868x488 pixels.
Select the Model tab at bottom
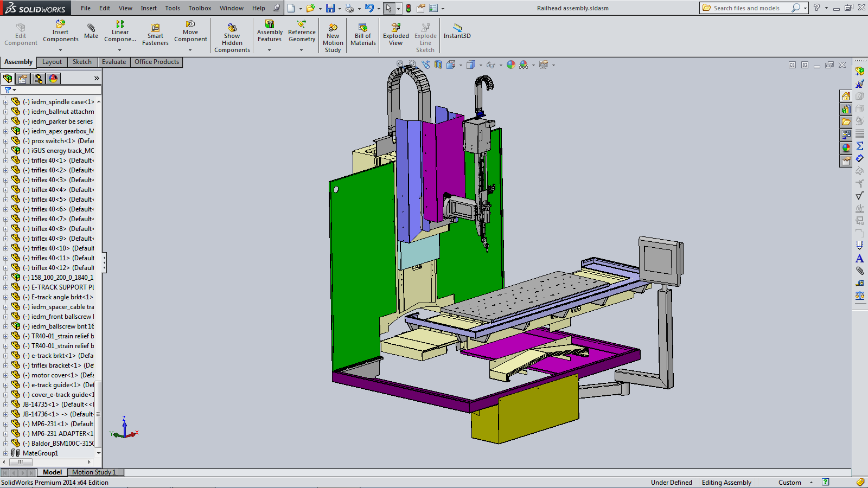(x=52, y=472)
